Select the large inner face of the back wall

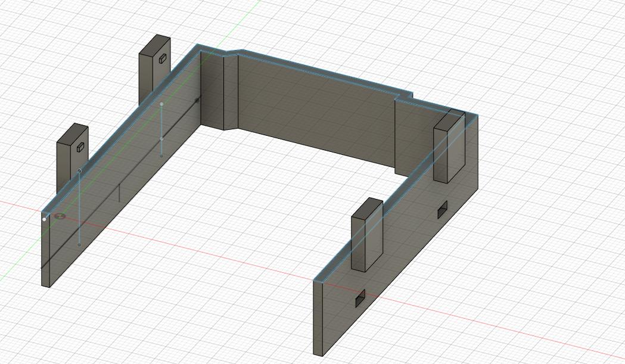pyautogui.click(x=316, y=111)
